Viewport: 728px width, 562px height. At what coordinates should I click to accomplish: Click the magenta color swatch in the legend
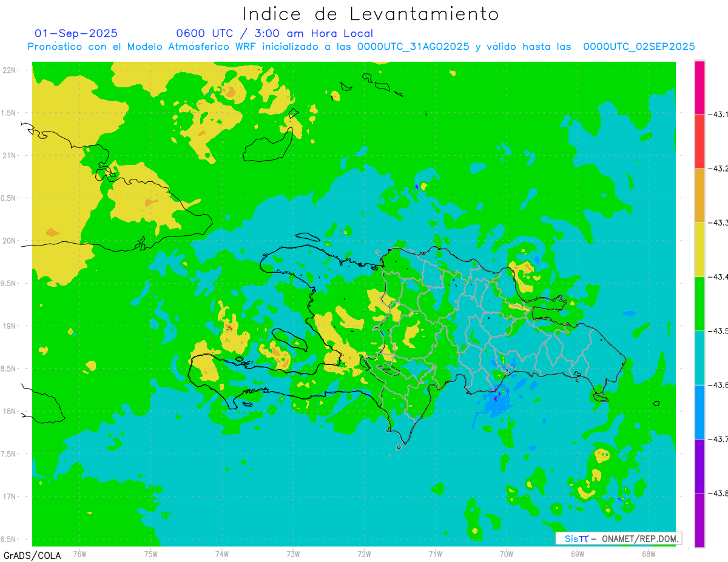pyautogui.click(x=699, y=87)
